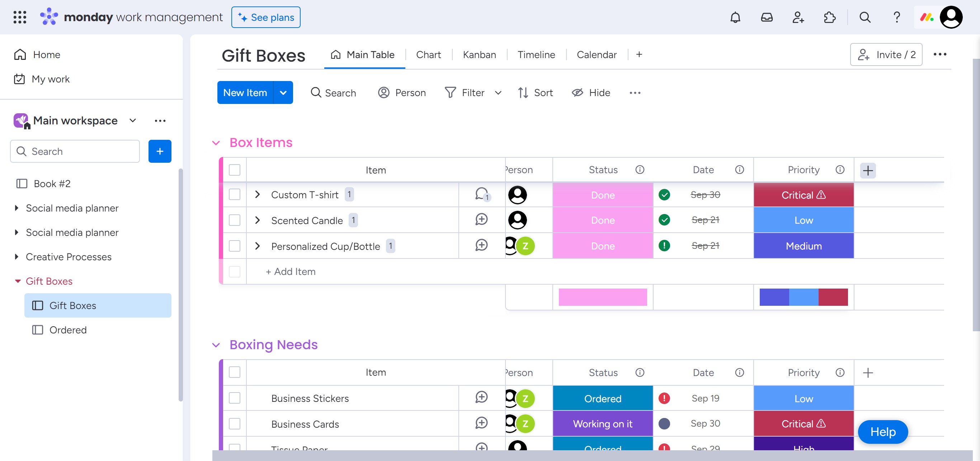Screen dimensions: 980x461
Task: Select the Business Stickers row checkbox
Action: (235, 398)
